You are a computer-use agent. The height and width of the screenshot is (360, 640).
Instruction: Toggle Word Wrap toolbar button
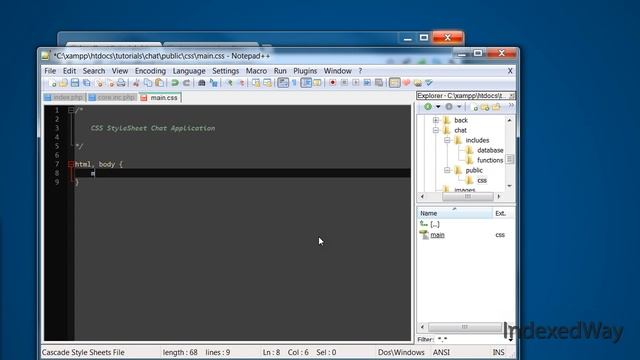[x=283, y=83]
